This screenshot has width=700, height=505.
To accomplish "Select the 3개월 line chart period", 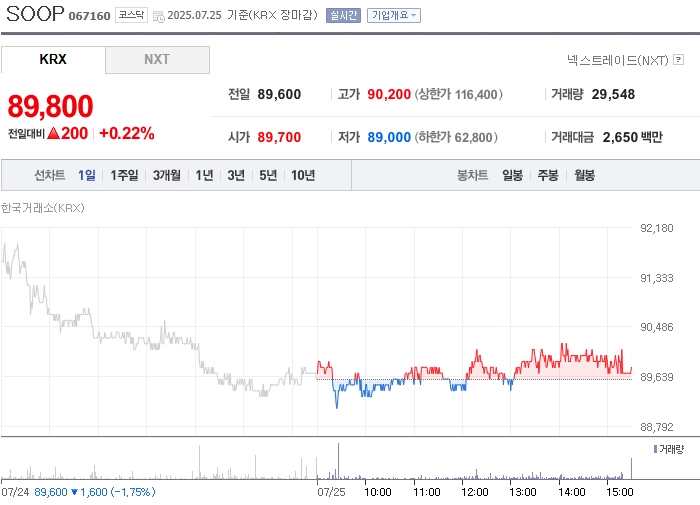I will 167,175.
